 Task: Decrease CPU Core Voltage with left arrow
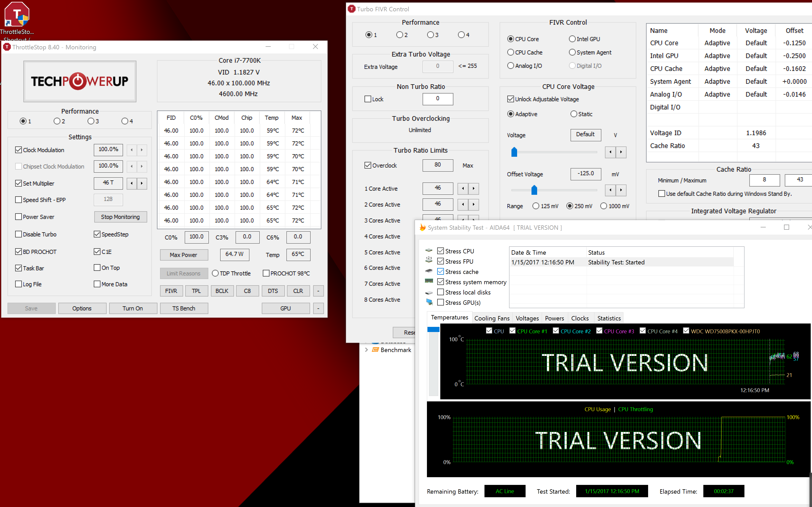click(x=610, y=152)
